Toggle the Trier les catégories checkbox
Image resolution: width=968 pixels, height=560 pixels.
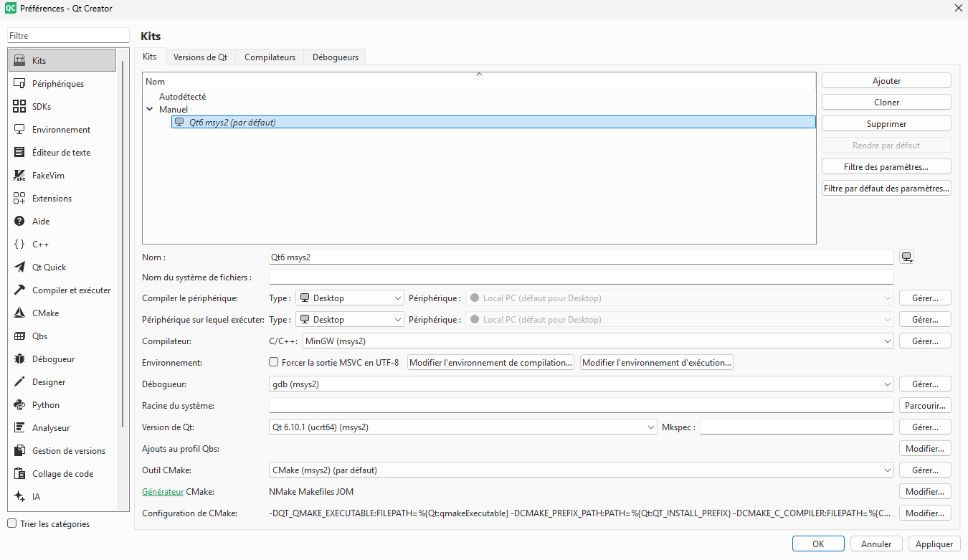11,524
